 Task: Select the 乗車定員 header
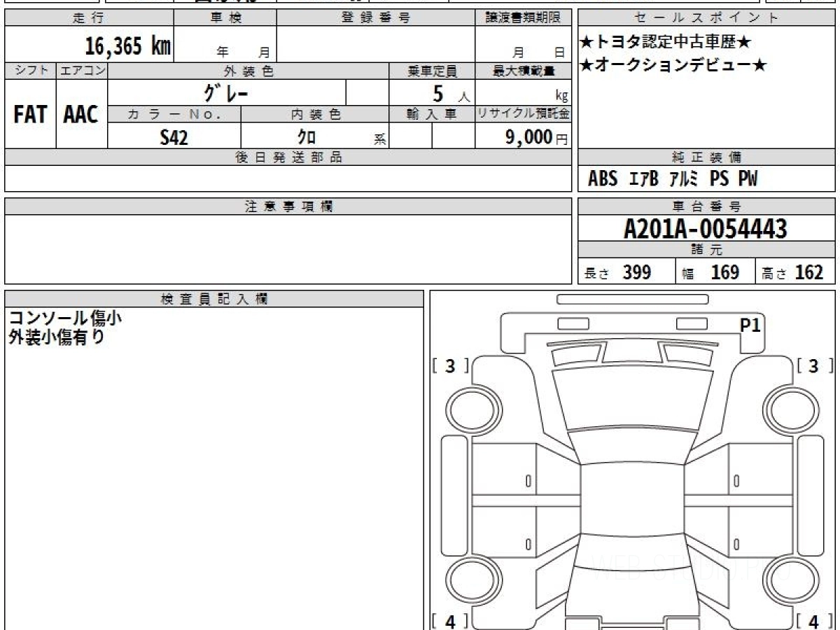(x=432, y=71)
